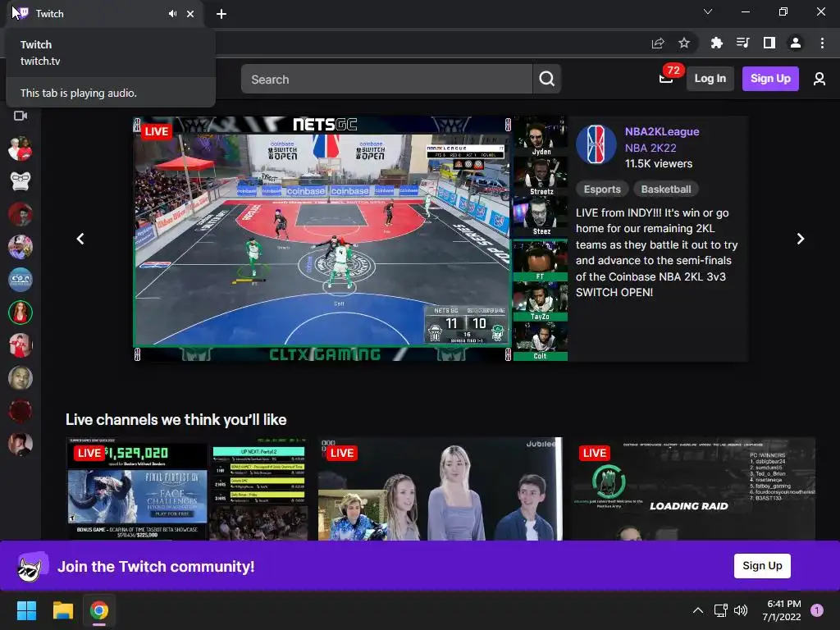Open the dark red circular channel avatar in sidebar
The image size is (840, 630).
pyautogui.click(x=21, y=411)
